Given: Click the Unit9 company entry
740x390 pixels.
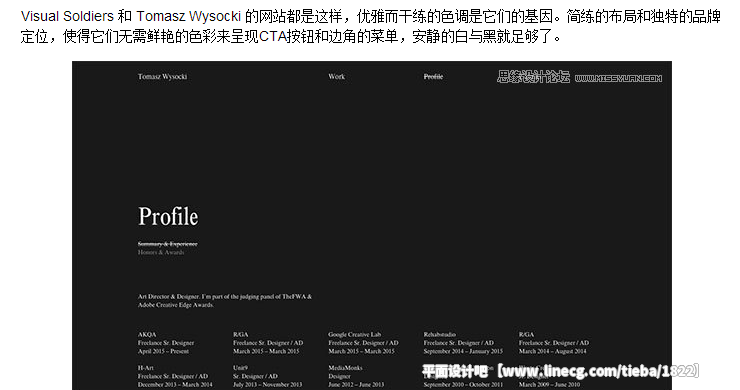Looking at the screenshot, I should point(240,368).
